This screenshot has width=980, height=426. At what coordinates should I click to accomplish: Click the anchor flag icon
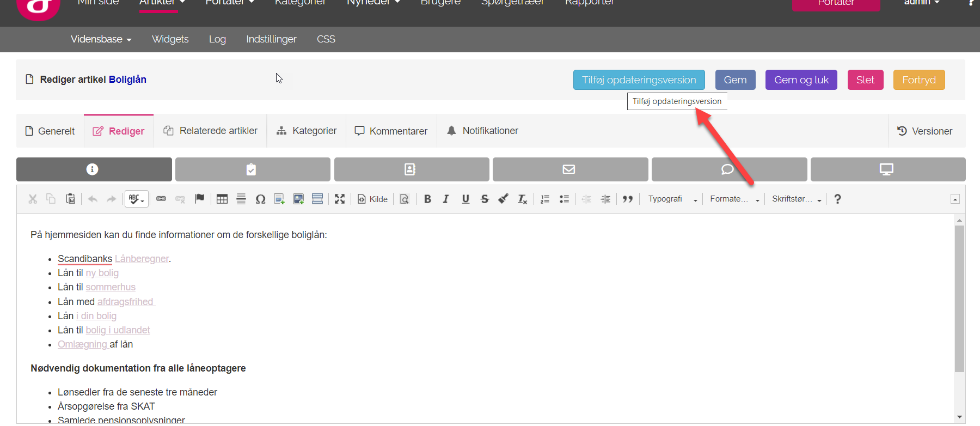[200, 199]
